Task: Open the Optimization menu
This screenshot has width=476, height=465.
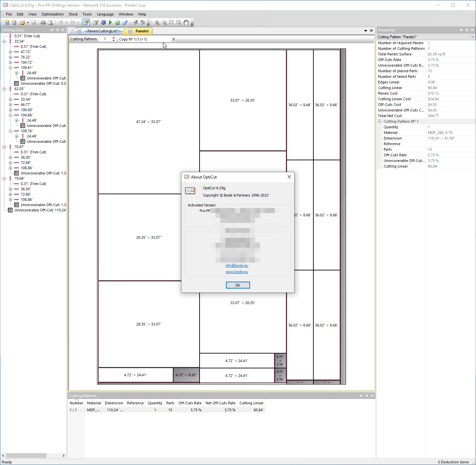Action: [x=52, y=14]
